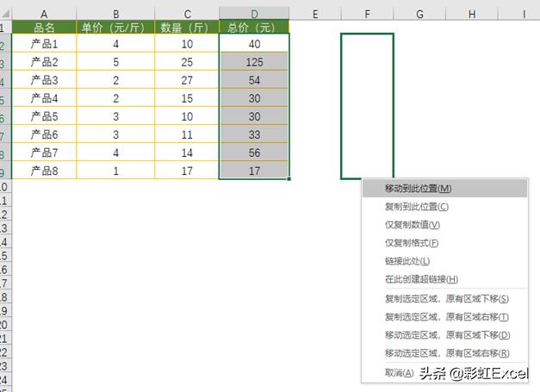Choose 复制到此位置(C) menu entry
The width and height of the screenshot is (540, 392).
pos(444,207)
